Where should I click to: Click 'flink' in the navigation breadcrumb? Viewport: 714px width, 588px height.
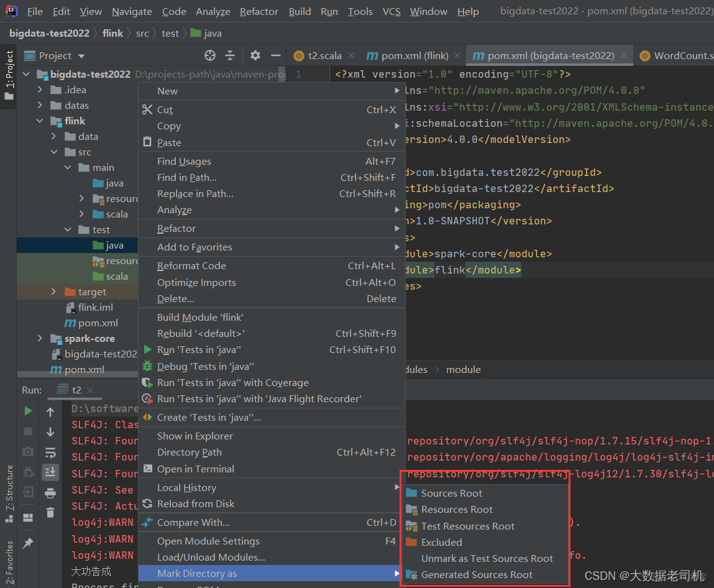tap(112, 33)
